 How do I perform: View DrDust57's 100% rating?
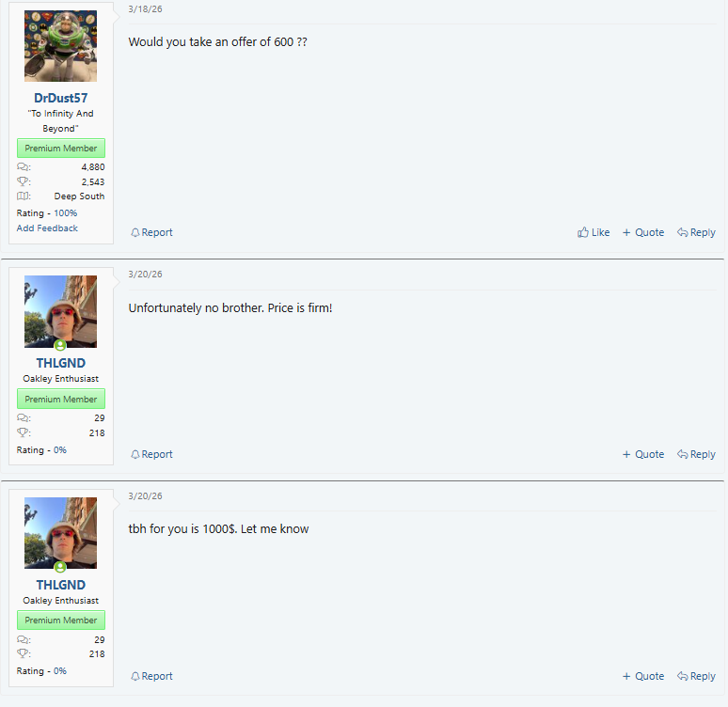[x=66, y=213]
